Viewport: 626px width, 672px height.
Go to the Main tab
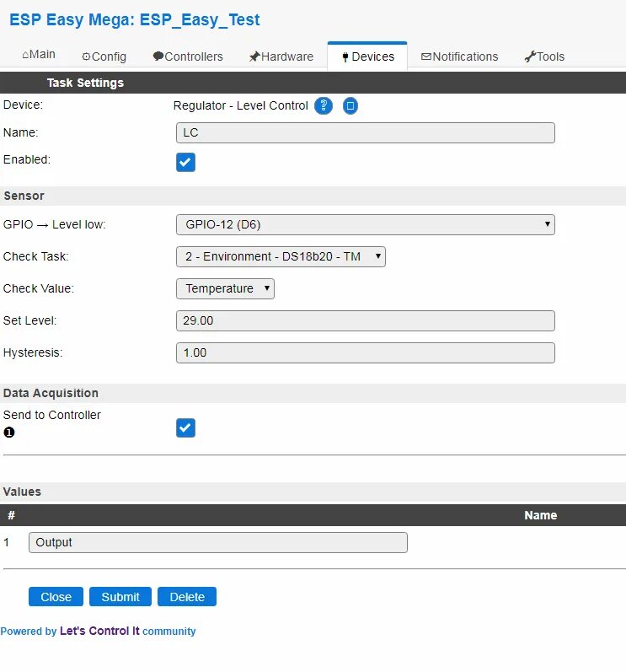coord(39,55)
